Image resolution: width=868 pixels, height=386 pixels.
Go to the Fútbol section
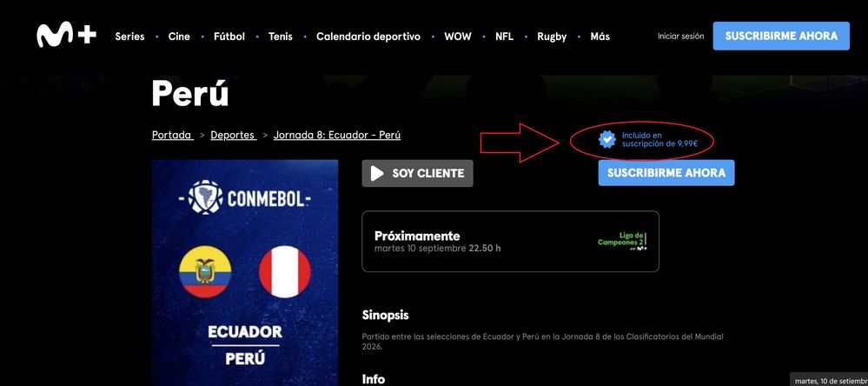click(229, 37)
